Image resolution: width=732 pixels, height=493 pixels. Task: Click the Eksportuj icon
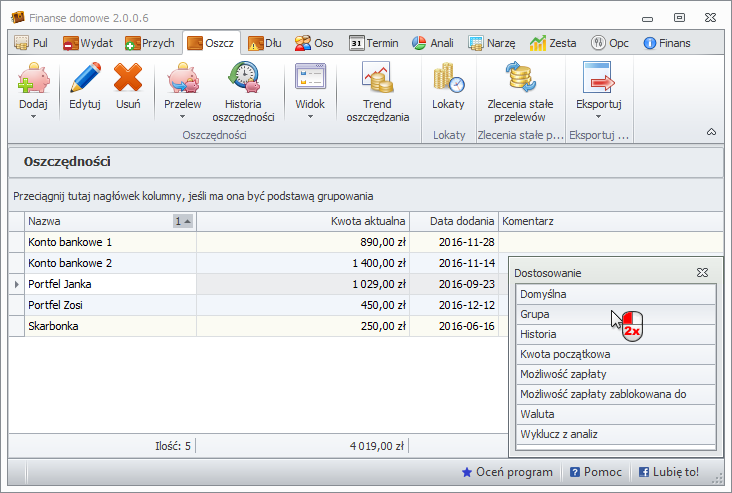tap(598, 79)
